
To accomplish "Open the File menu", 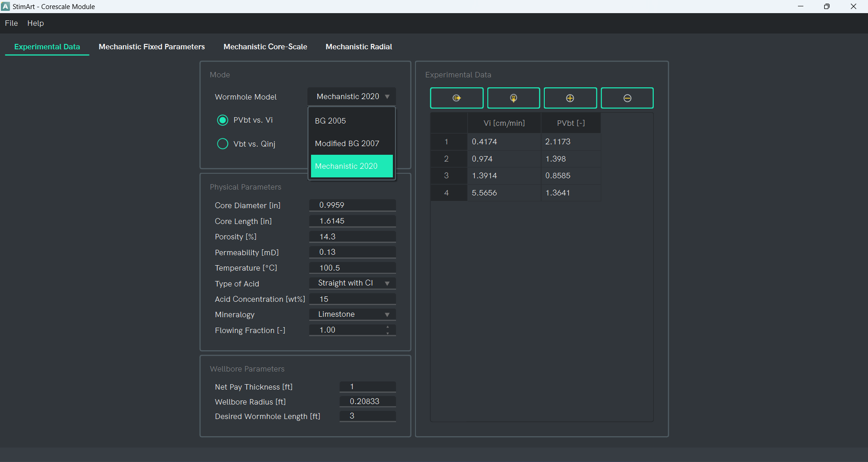I will click(x=11, y=23).
